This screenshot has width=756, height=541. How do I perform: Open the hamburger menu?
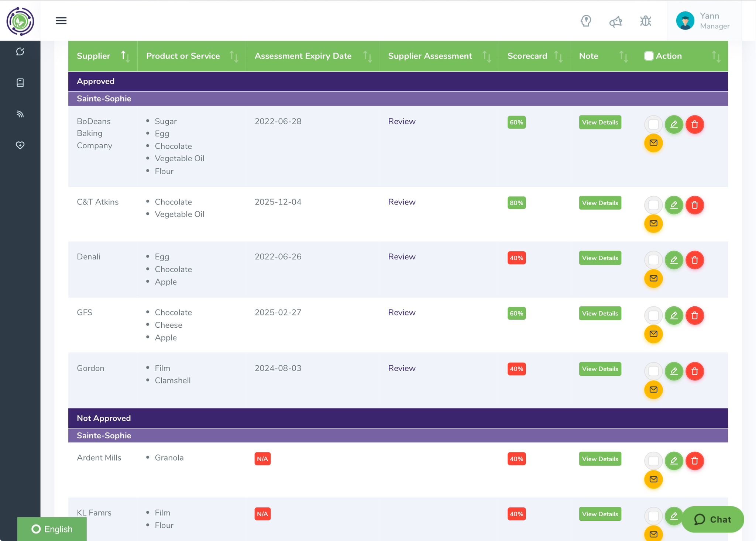(x=61, y=21)
